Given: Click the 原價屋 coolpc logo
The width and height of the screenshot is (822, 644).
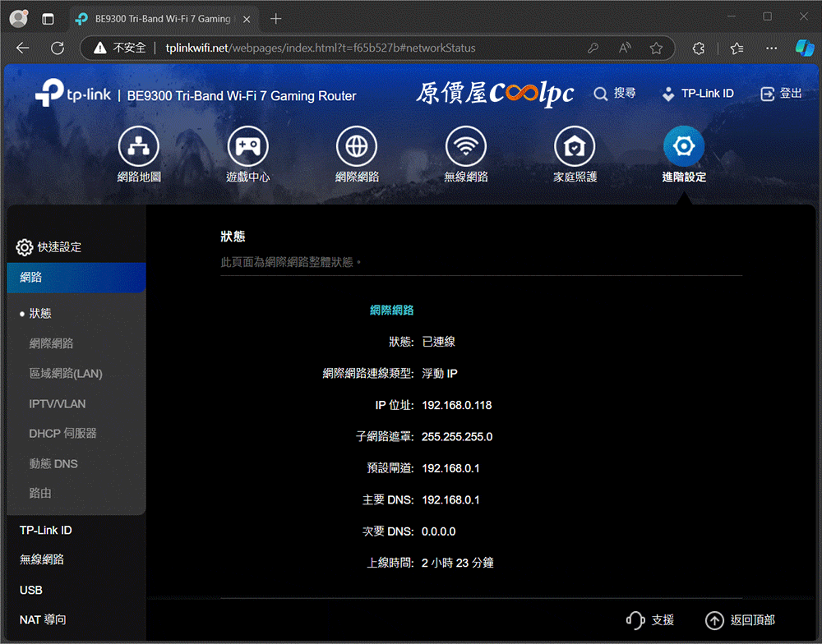Looking at the screenshot, I should tap(496, 94).
